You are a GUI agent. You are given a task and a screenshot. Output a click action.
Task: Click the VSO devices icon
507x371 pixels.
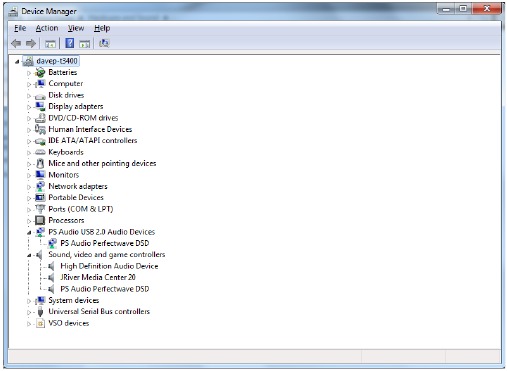40,323
